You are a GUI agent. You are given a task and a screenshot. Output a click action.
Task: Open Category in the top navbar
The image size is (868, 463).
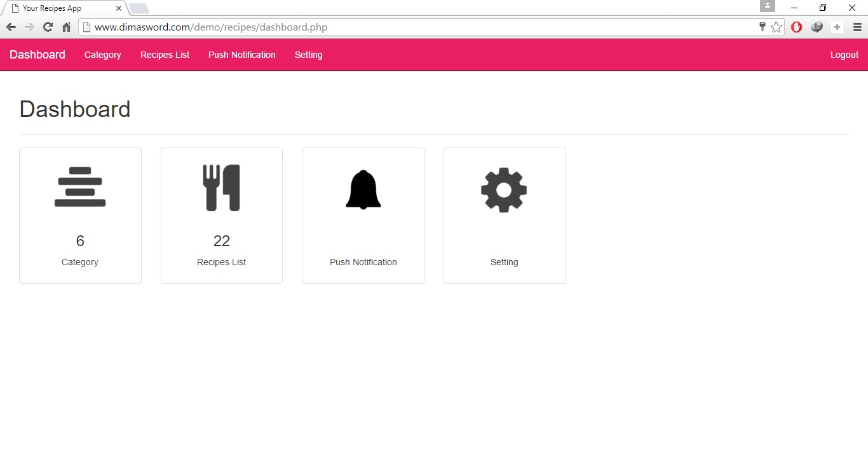click(x=102, y=55)
